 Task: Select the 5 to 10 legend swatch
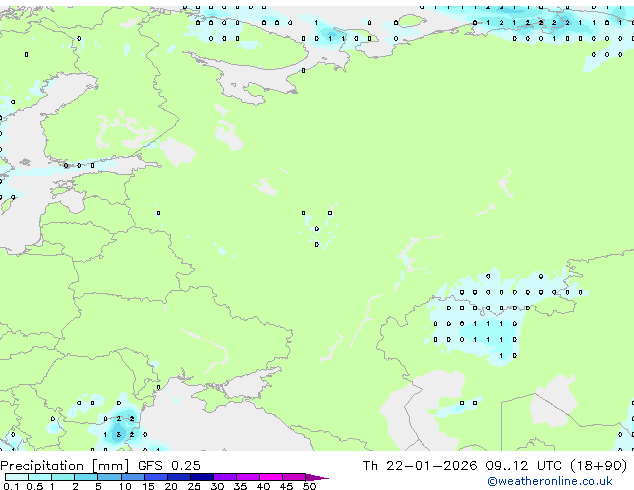pyautogui.click(x=109, y=477)
